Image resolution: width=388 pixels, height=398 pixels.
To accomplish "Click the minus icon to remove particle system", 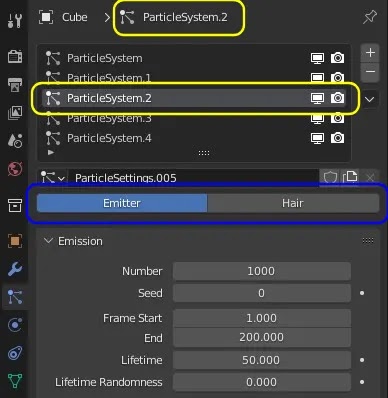I will [370, 72].
